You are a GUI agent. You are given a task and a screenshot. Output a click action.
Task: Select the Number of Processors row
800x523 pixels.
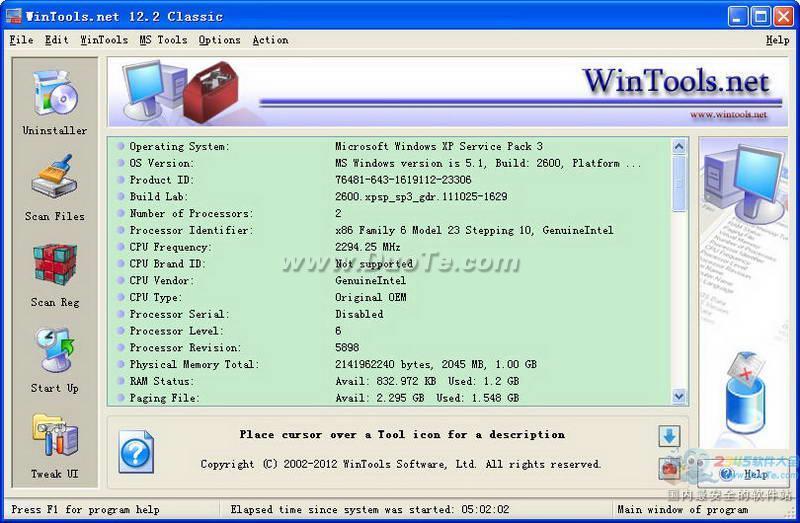pos(390,213)
